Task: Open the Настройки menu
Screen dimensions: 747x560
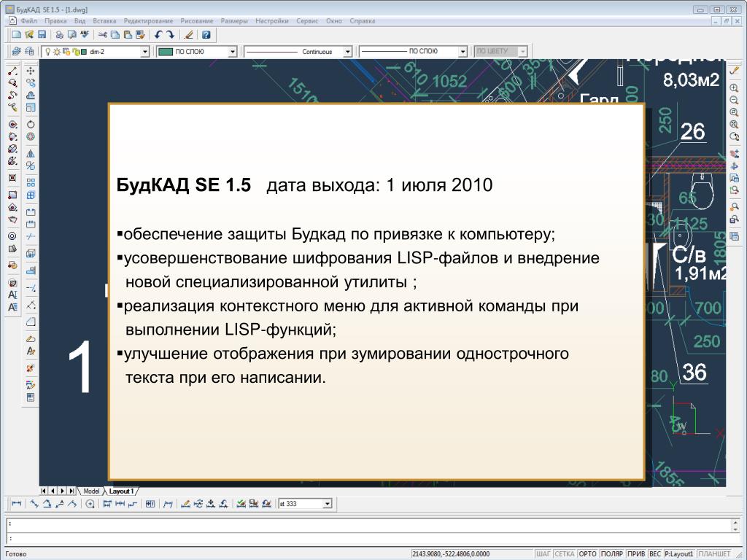Action: (x=272, y=21)
